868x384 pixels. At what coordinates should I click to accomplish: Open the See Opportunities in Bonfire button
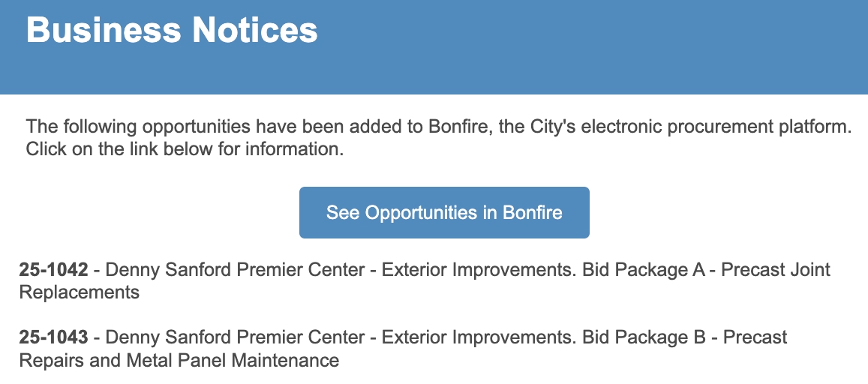444,212
